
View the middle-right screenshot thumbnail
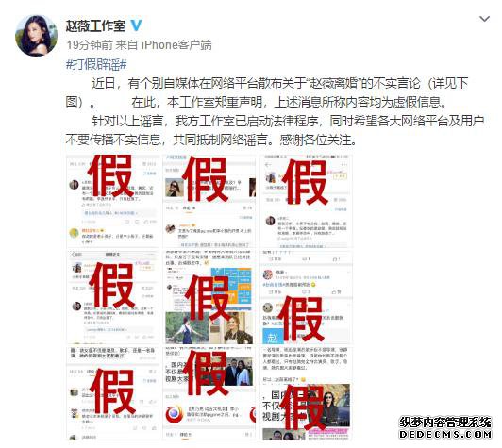(307, 298)
